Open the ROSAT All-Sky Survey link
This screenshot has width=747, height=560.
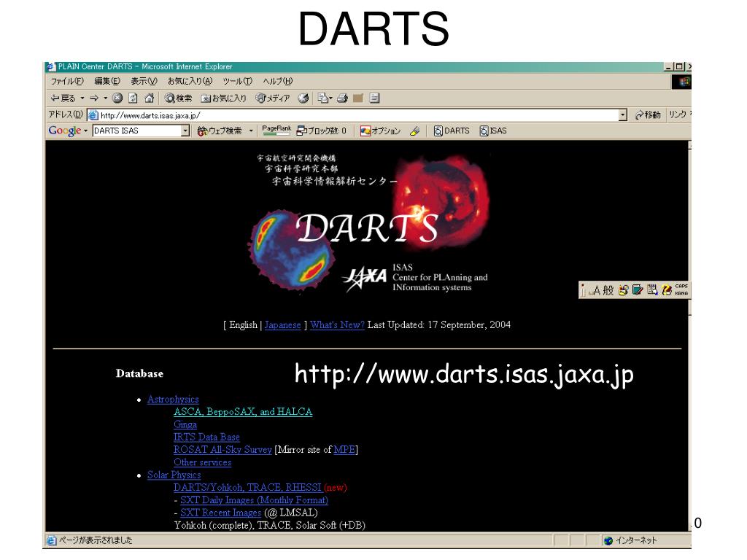[222, 450]
